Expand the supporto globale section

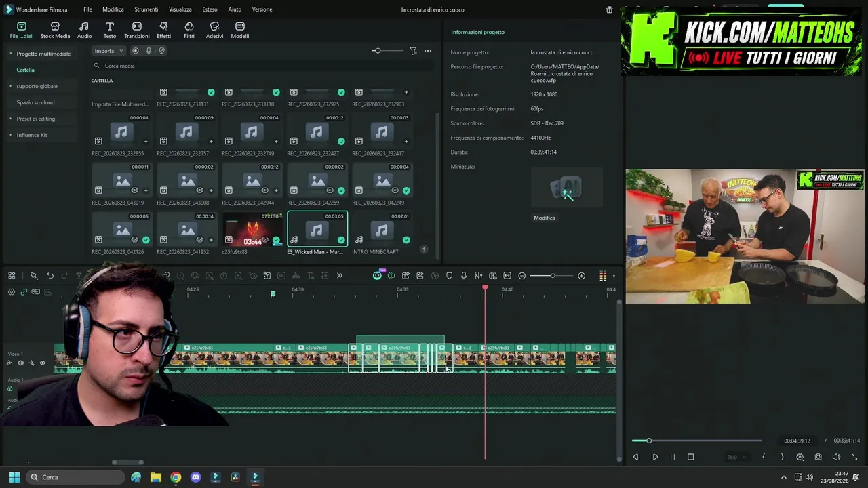[x=10, y=86]
